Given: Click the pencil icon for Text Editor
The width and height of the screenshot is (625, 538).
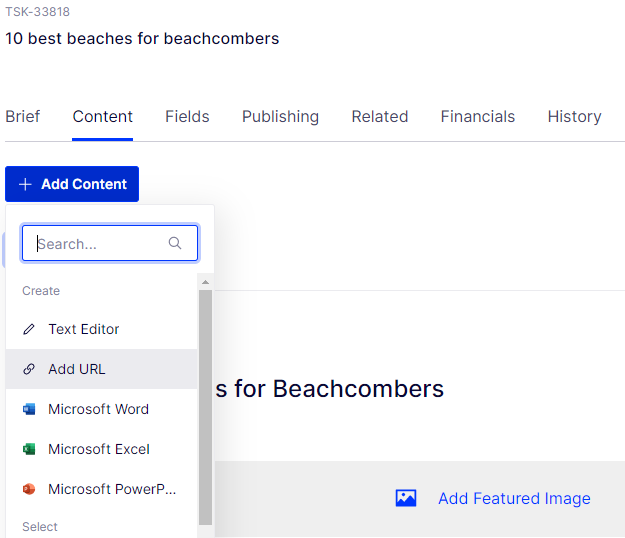Looking at the screenshot, I should coord(29,329).
